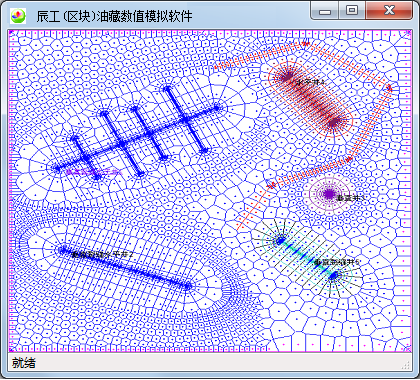Click the 垂直井3 well name label
Image resolution: width=420 pixels, height=380 pixels.
(351, 198)
